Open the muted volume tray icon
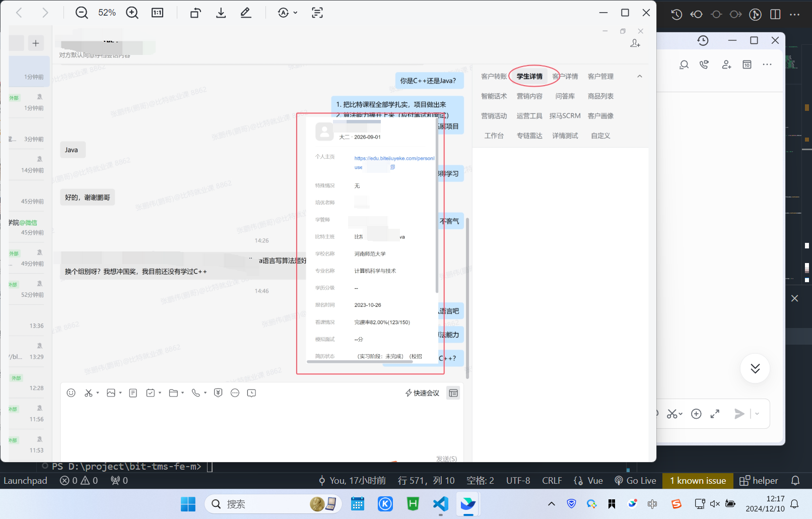812x519 pixels. (x=715, y=503)
